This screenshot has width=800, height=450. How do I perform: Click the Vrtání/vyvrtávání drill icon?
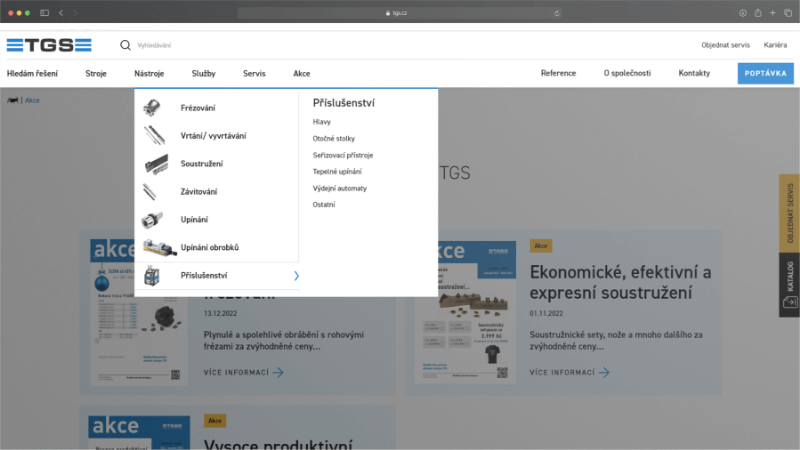tap(153, 135)
